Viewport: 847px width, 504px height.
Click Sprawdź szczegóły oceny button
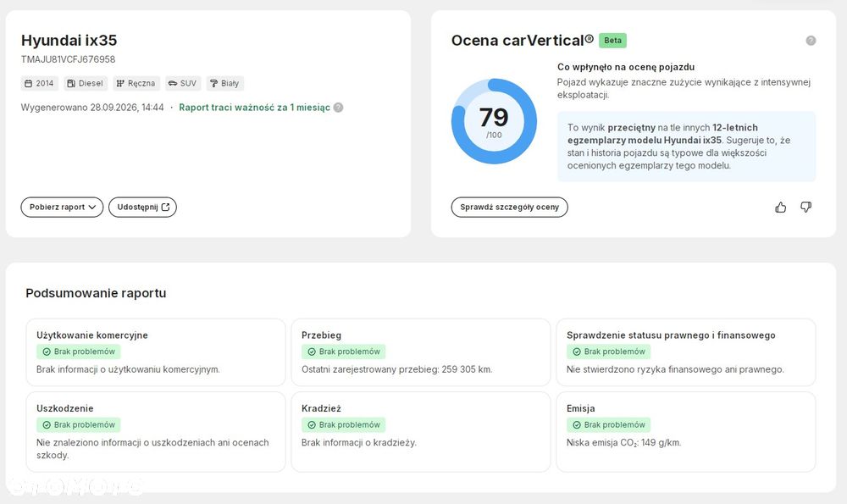click(x=509, y=207)
